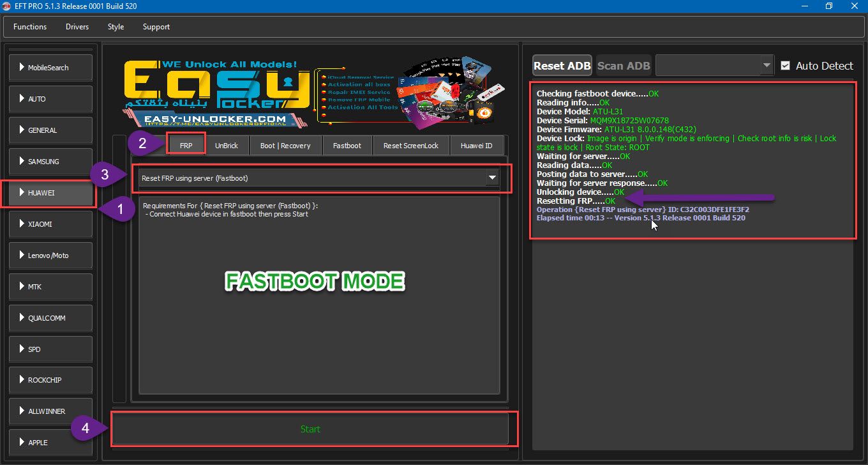Click the Operation ID line in log

click(x=643, y=210)
